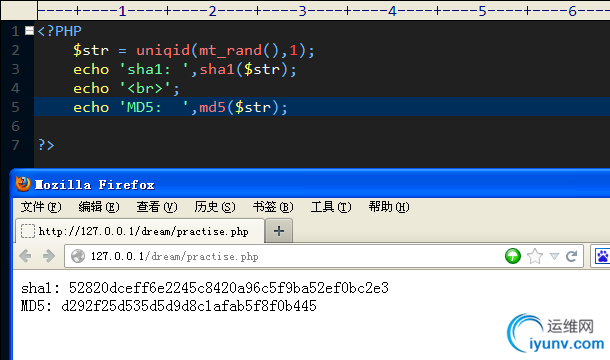Click the Baidu paw search engine icon
The height and width of the screenshot is (360, 610).
point(603,256)
